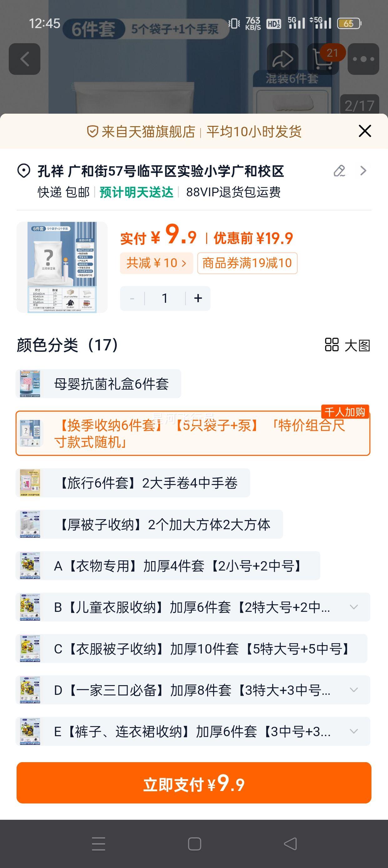Image resolution: width=388 pixels, height=868 pixels.
Task: Open 共减¥10 discount details
Action: click(156, 263)
